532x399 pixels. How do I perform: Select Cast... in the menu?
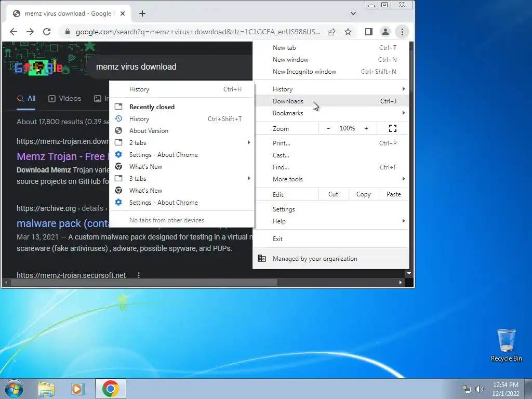[x=331, y=155]
